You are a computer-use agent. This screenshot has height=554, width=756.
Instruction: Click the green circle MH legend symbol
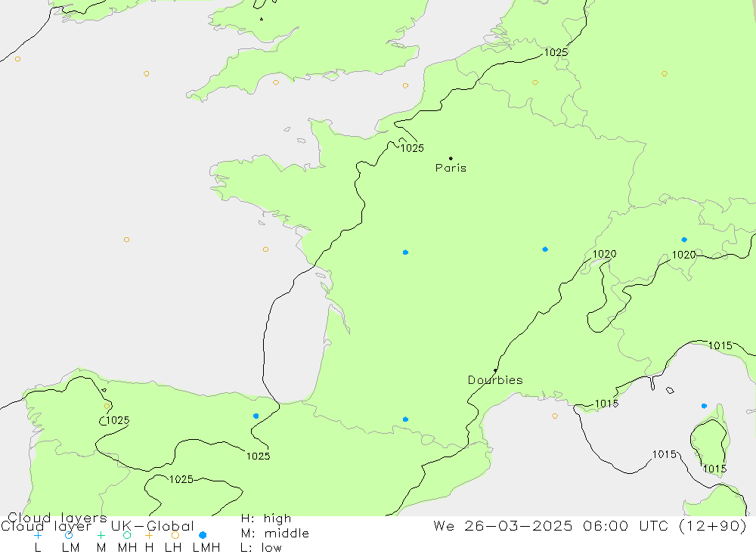click(x=127, y=535)
